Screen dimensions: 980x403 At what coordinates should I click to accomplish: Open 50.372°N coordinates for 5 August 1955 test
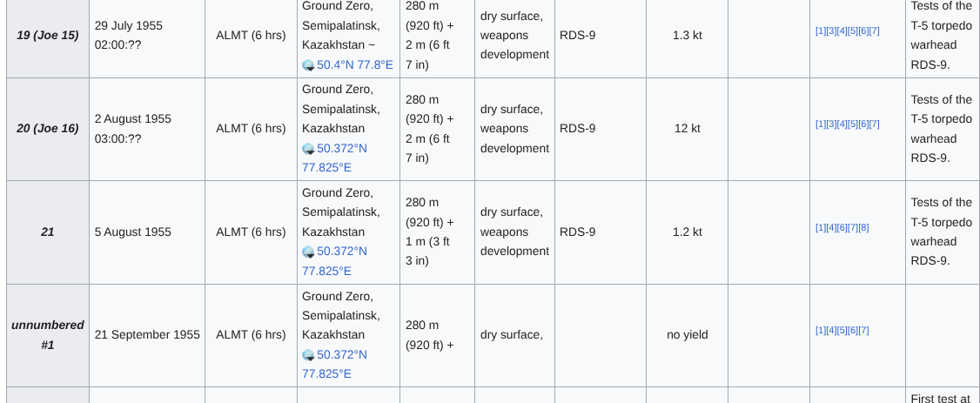pos(341,251)
